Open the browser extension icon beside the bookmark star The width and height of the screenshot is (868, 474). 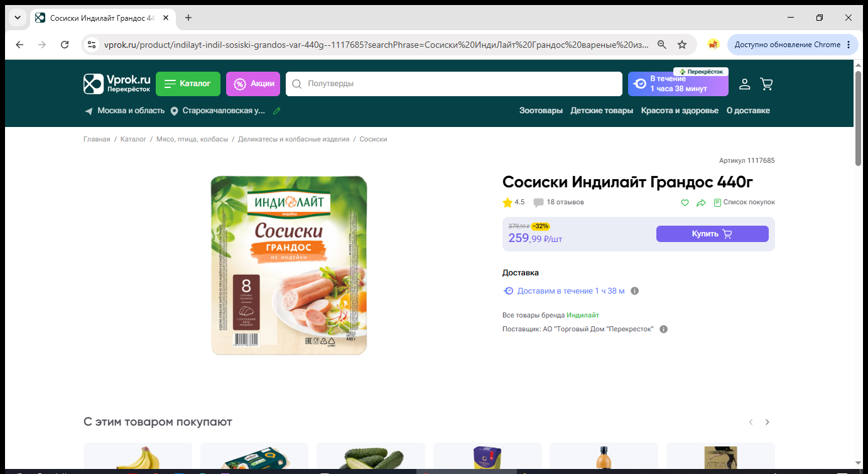coord(713,45)
